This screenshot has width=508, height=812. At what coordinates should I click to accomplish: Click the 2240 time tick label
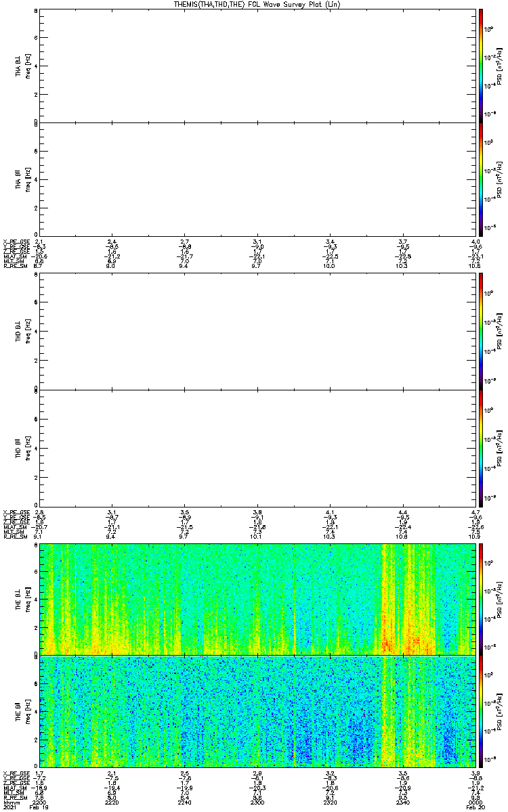coord(184,803)
